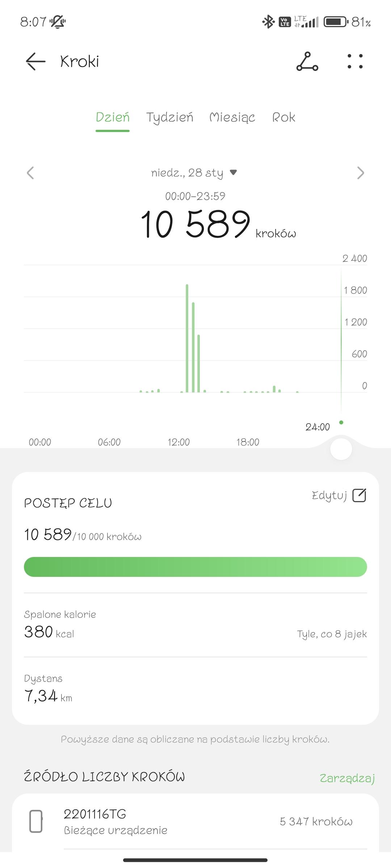
Task: Tap the tallest step bar in chart
Action: click(x=187, y=338)
